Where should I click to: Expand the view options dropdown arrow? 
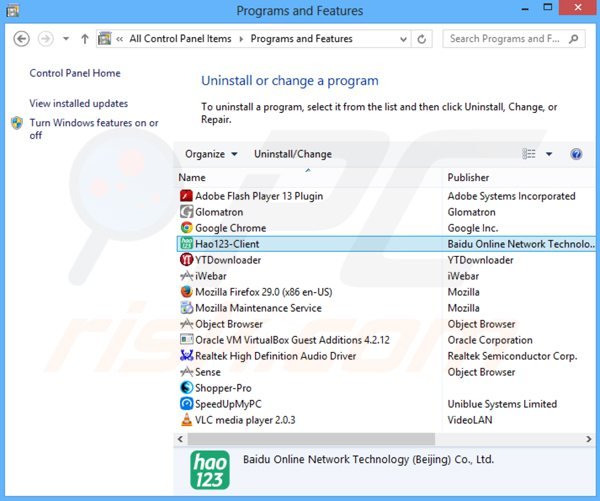pos(549,154)
